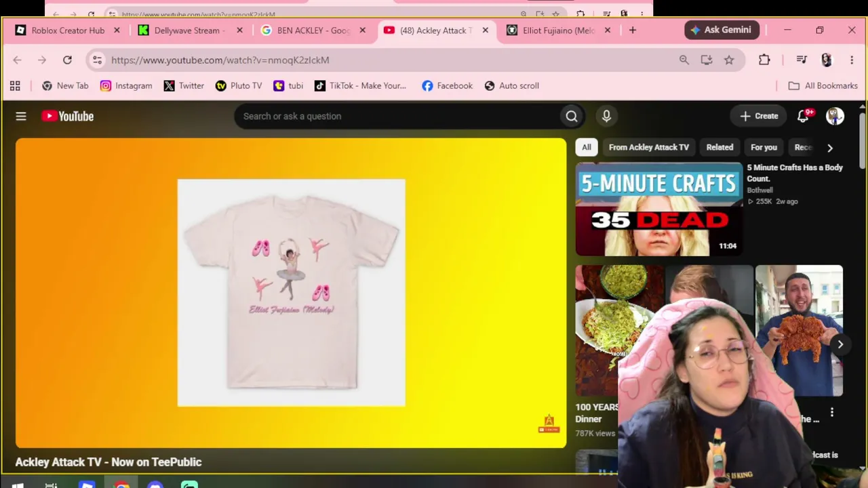
Task: Open the YouTube guide hamburger menu
Action: (21, 117)
